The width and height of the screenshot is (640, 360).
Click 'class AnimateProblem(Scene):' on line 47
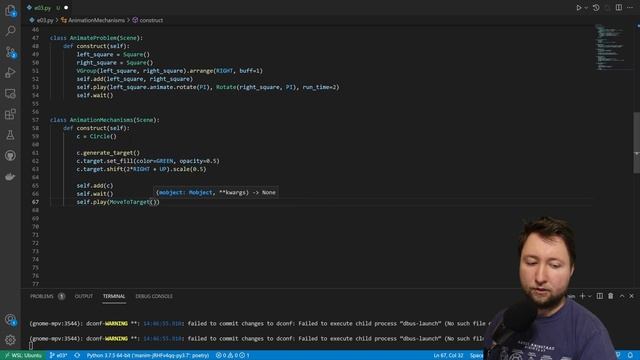click(96, 38)
